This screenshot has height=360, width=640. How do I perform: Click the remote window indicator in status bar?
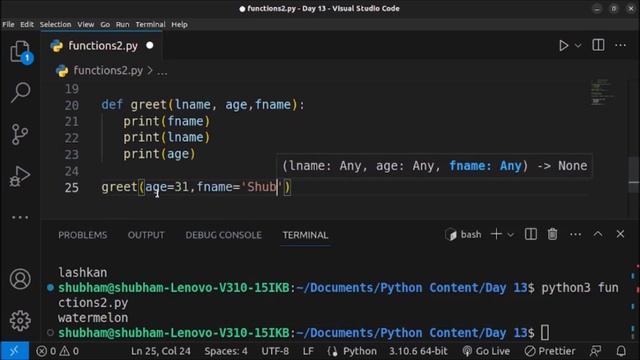pos(14,351)
